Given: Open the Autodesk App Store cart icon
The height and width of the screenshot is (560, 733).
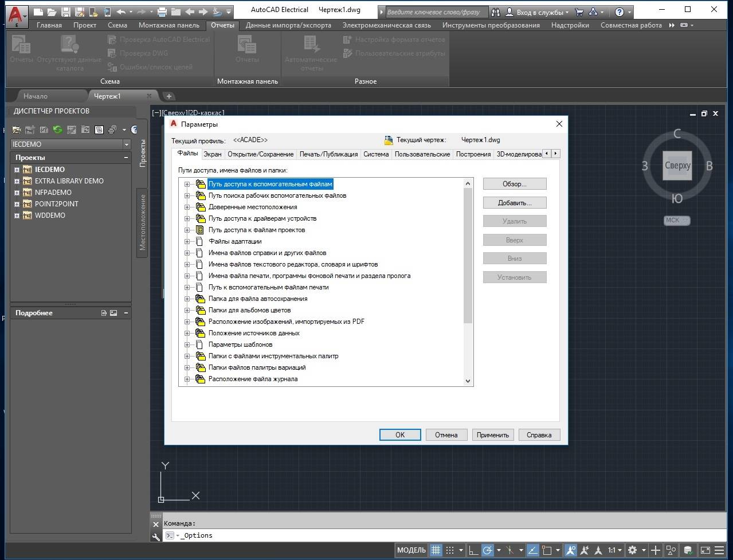Looking at the screenshot, I should pyautogui.click(x=579, y=11).
